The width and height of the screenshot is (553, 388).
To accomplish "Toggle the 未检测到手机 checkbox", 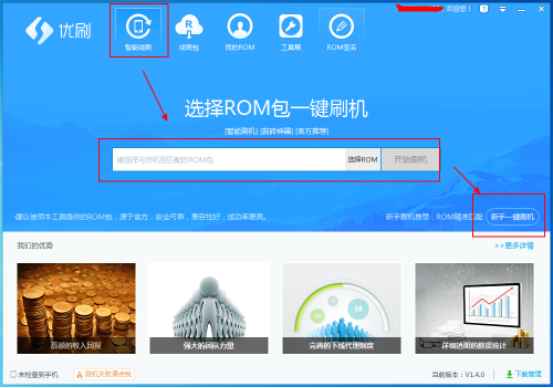I will [13, 374].
